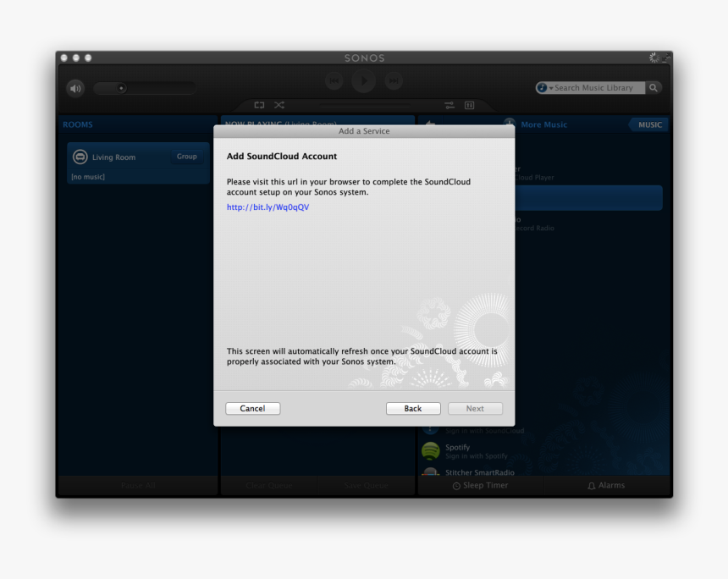Click the Living Room pause circle icon

point(80,157)
